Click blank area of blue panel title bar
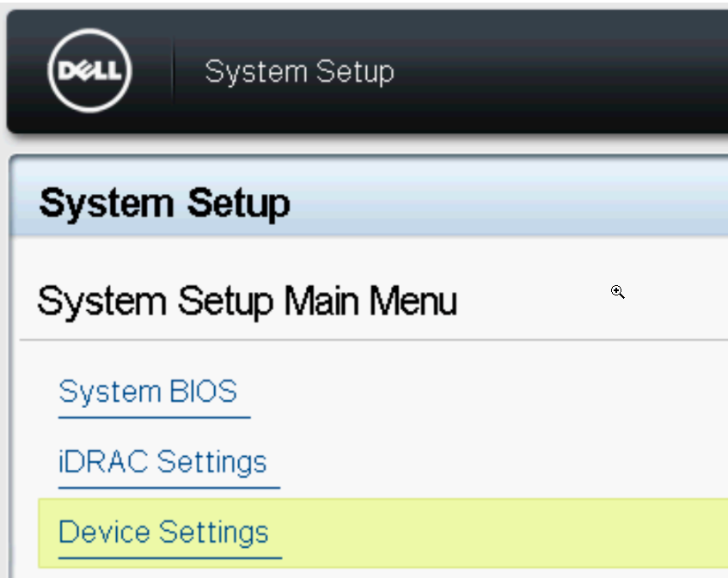 tap(511, 199)
